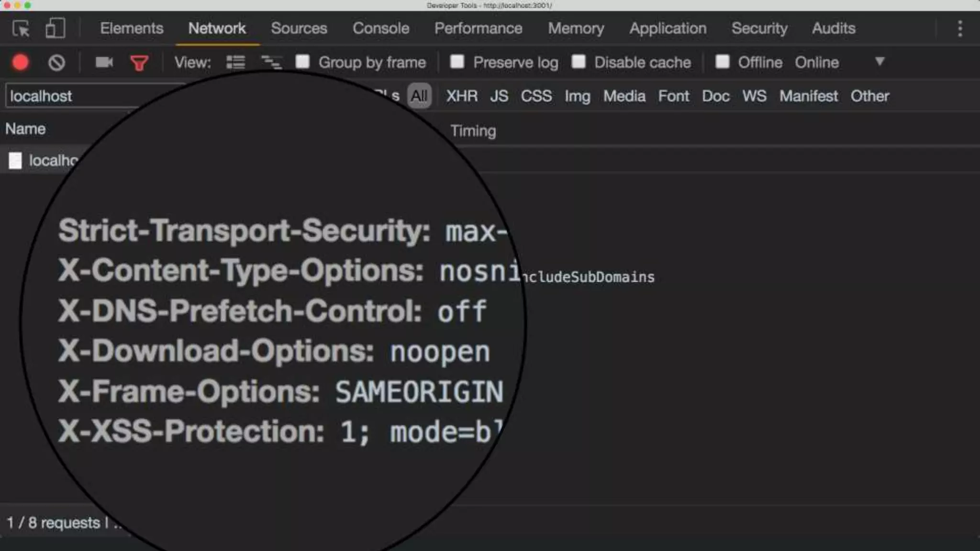The width and height of the screenshot is (980, 551).
Task: Enable the Group by frame checkbox
Action: [x=302, y=62]
